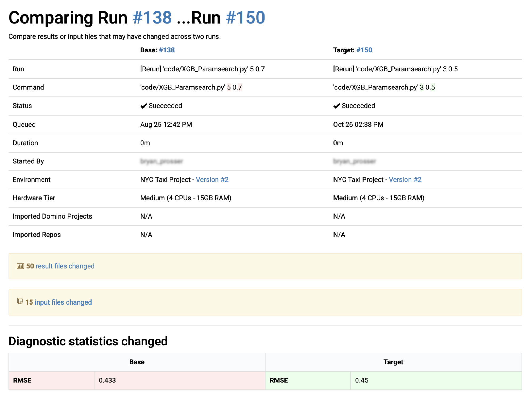Click the queued time Oct 26 02:38 PM
Screen dimensions: 532x399
point(358,125)
